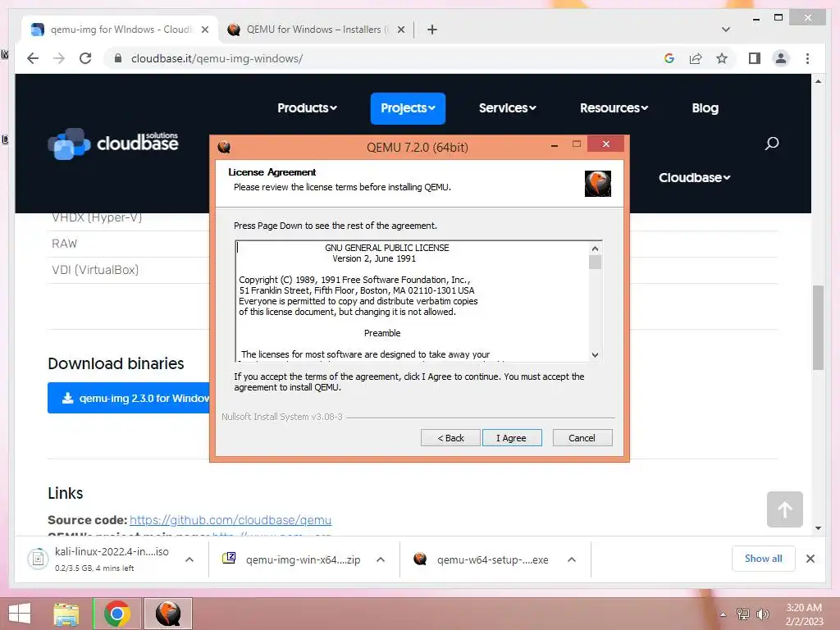
Task: Close the QEMU for Windows Installers tab
Action: point(400,30)
